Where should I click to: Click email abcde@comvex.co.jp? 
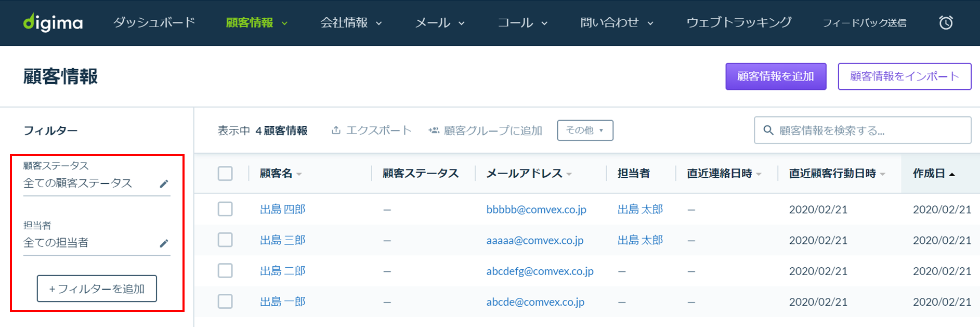point(535,302)
